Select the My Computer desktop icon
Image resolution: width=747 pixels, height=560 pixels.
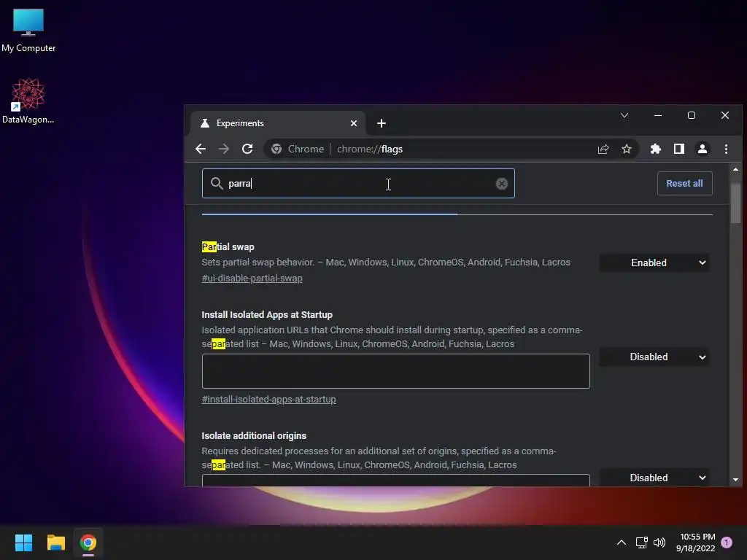coord(28,31)
